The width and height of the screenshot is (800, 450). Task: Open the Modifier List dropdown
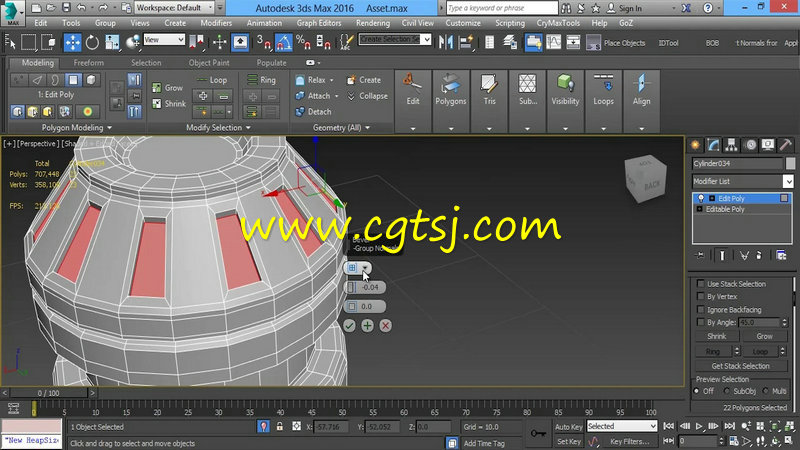[x=742, y=181]
